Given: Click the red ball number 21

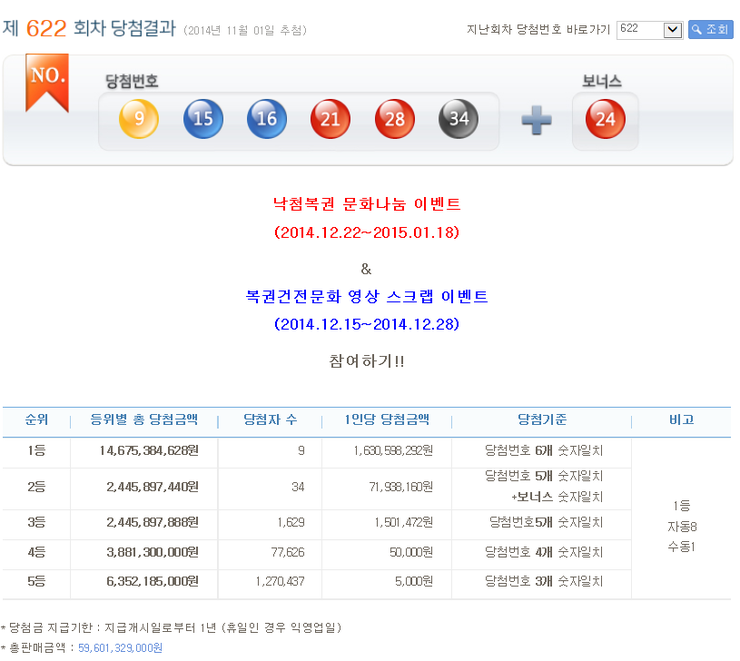Looking at the screenshot, I should [330, 118].
